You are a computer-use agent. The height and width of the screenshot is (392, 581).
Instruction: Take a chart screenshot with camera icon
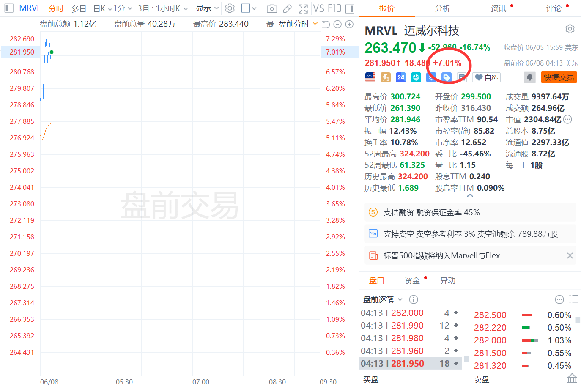point(272,8)
